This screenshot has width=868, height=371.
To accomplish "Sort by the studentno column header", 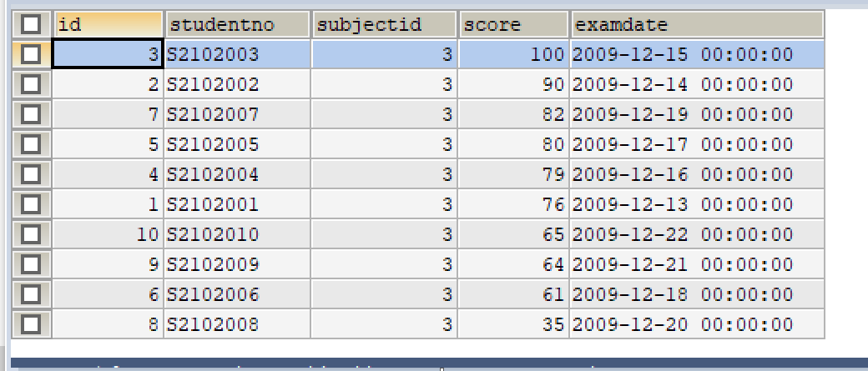I will pyautogui.click(x=238, y=24).
